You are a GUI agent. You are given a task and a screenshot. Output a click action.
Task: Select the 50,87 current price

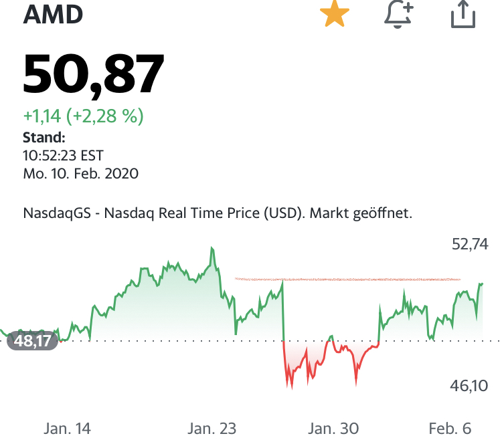point(94,73)
